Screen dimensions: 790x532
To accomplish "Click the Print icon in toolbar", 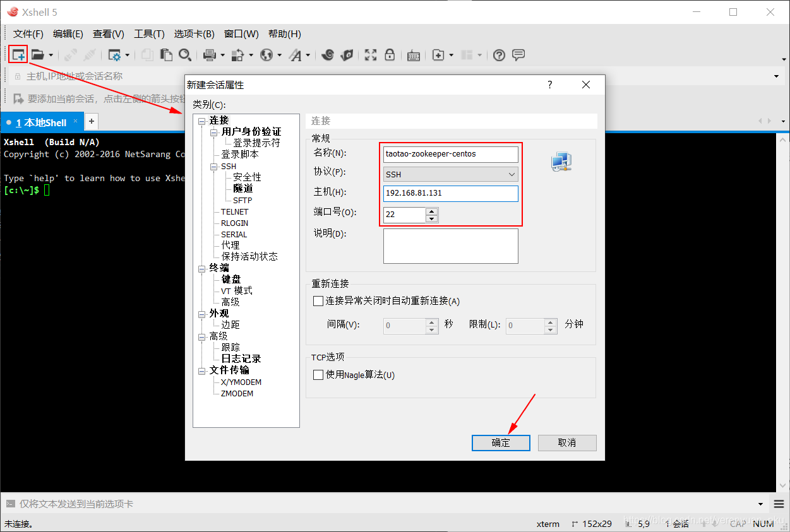I will 210,55.
